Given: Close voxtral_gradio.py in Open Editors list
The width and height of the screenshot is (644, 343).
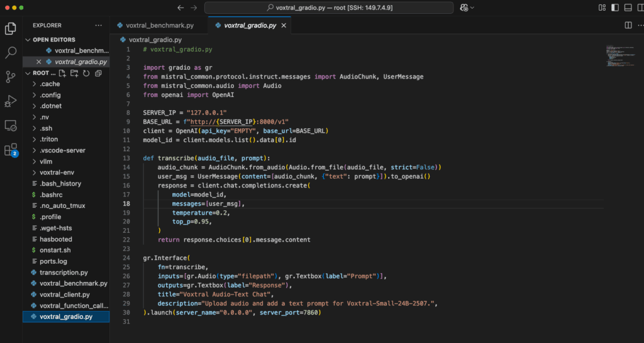Looking at the screenshot, I should click(38, 62).
